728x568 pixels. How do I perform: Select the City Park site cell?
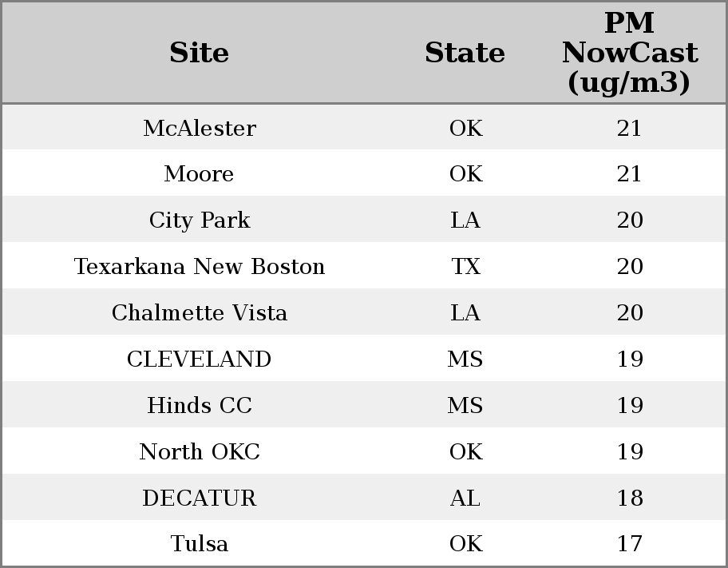(200, 220)
